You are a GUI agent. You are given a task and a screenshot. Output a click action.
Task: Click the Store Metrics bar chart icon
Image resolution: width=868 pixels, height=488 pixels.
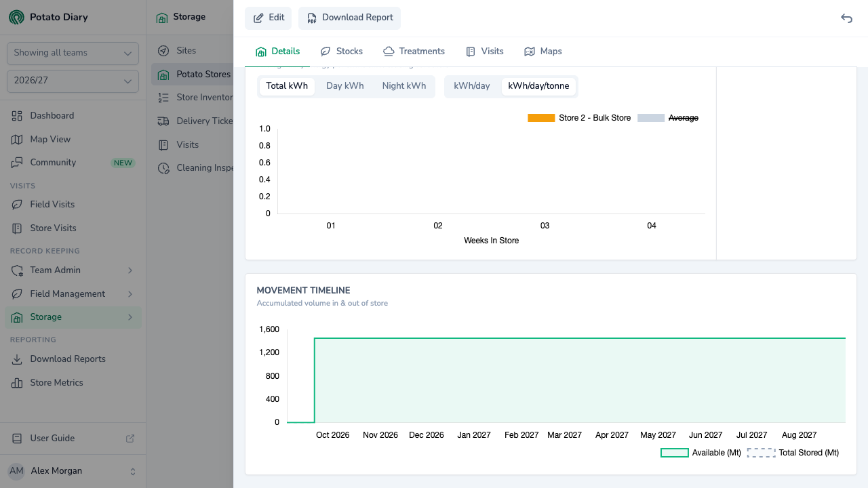coord(18,383)
